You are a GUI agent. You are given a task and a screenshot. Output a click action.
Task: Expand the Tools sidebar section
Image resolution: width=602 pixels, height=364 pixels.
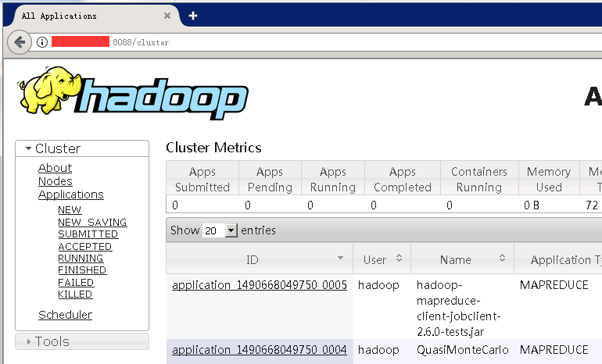coord(82,341)
